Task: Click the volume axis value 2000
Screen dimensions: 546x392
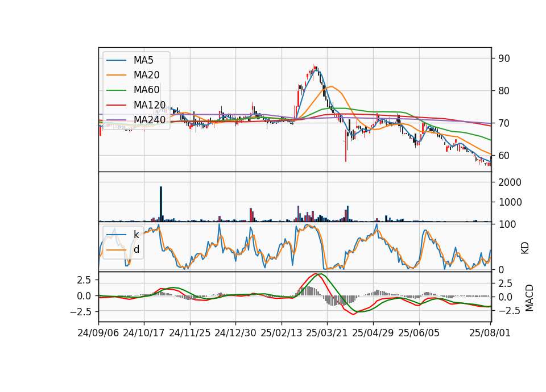Action: pos(510,182)
